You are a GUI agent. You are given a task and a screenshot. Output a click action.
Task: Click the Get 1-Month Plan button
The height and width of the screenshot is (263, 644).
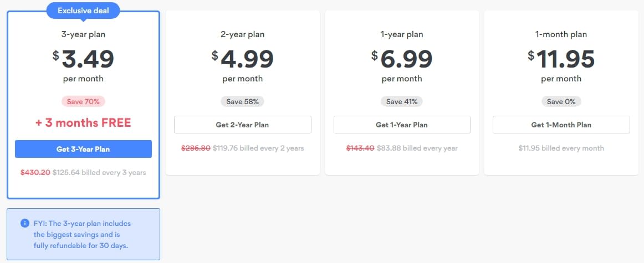click(x=561, y=125)
